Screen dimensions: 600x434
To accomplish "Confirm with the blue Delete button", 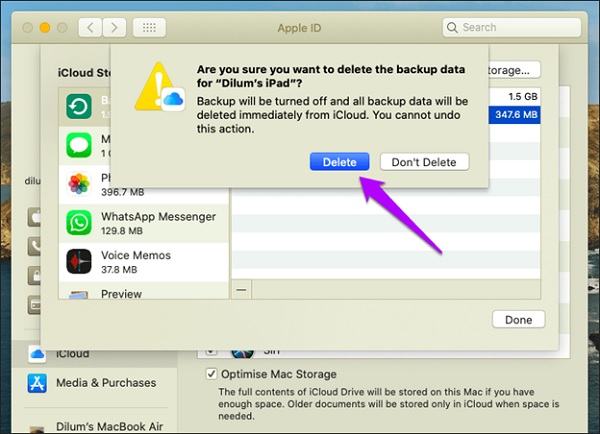I will tap(339, 162).
